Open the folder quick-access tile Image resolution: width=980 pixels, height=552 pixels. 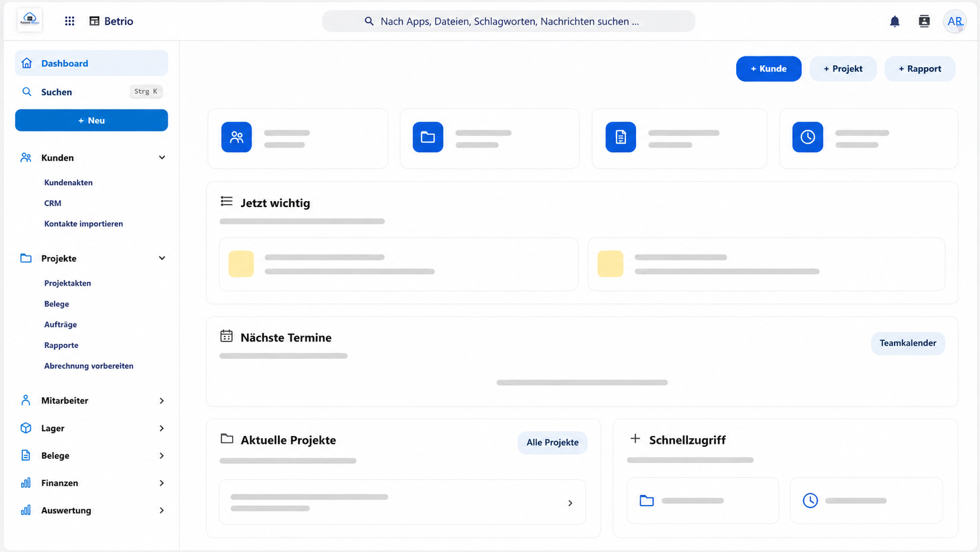click(x=703, y=501)
